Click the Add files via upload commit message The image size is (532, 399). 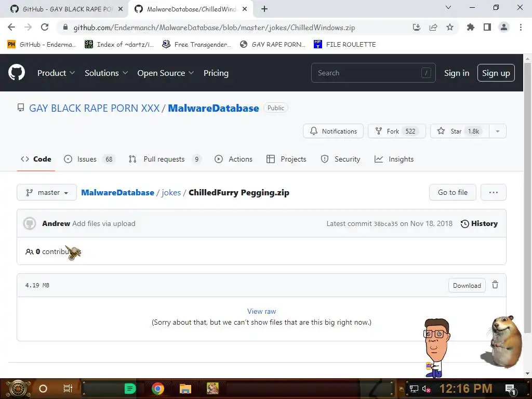tap(104, 223)
